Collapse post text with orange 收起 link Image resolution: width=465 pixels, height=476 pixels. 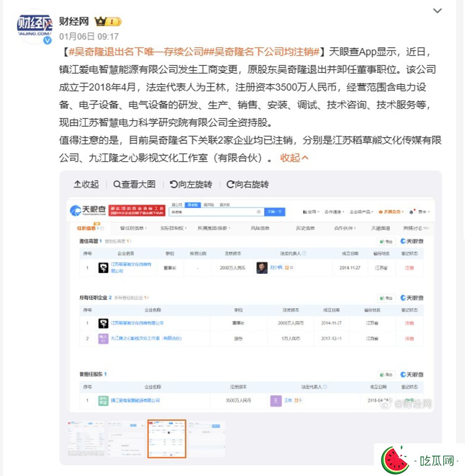click(x=294, y=157)
